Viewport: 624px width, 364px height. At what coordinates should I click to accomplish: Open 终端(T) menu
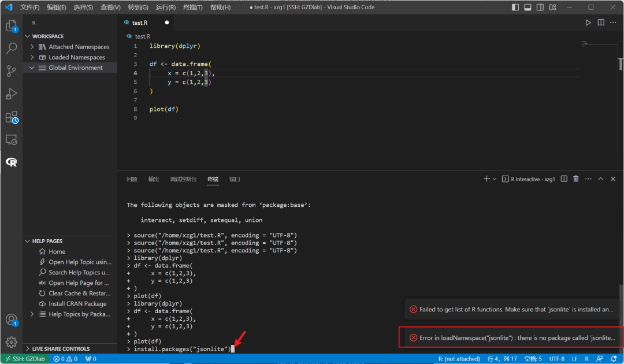pos(192,7)
